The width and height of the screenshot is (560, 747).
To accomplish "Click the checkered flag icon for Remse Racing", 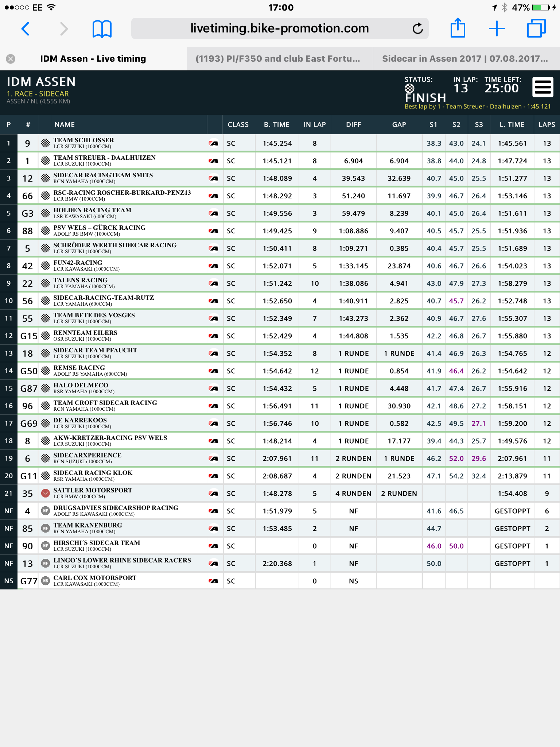I will 45,371.
